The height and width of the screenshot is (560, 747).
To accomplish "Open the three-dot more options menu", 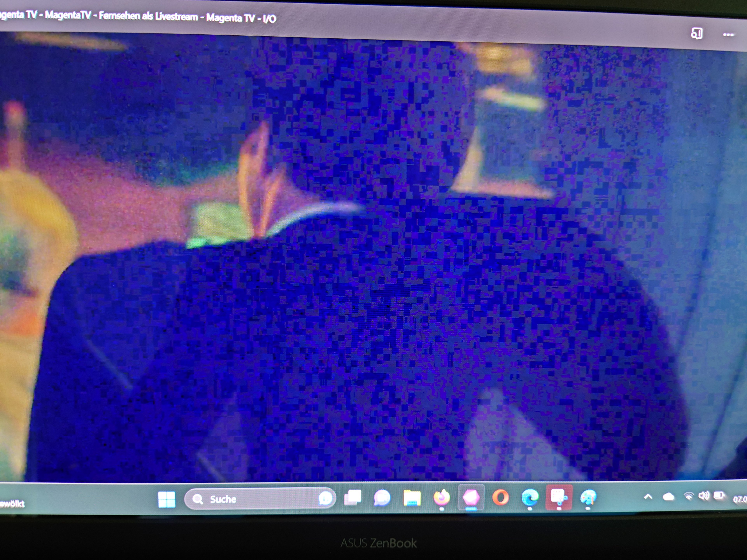I will coord(728,35).
